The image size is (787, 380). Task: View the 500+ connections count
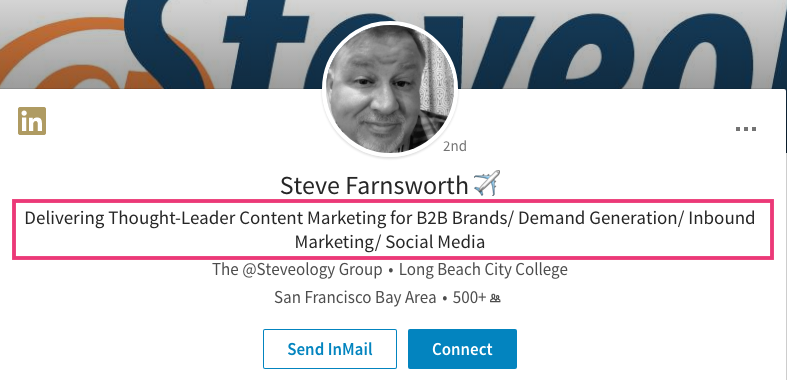(x=469, y=298)
